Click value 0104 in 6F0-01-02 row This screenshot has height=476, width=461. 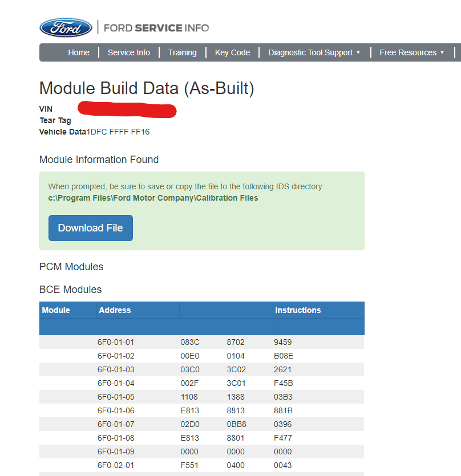point(236,356)
